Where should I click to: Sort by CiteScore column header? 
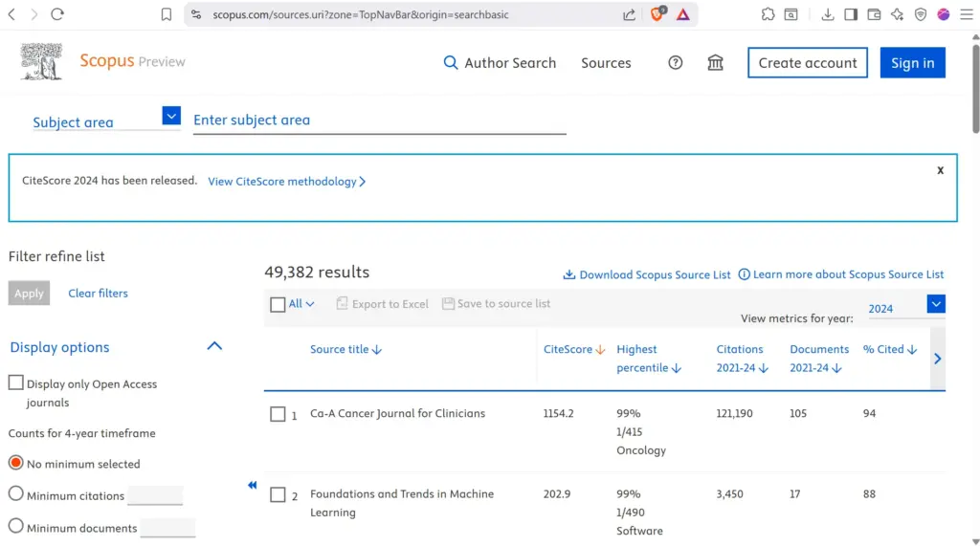[x=573, y=350]
